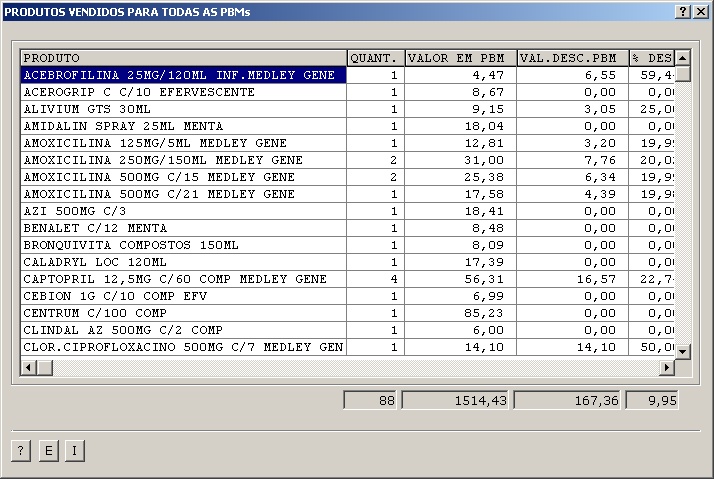Click the total discount field showing 167,36
The image size is (714, 479).
pyautogui.click(x=567, y=400)
